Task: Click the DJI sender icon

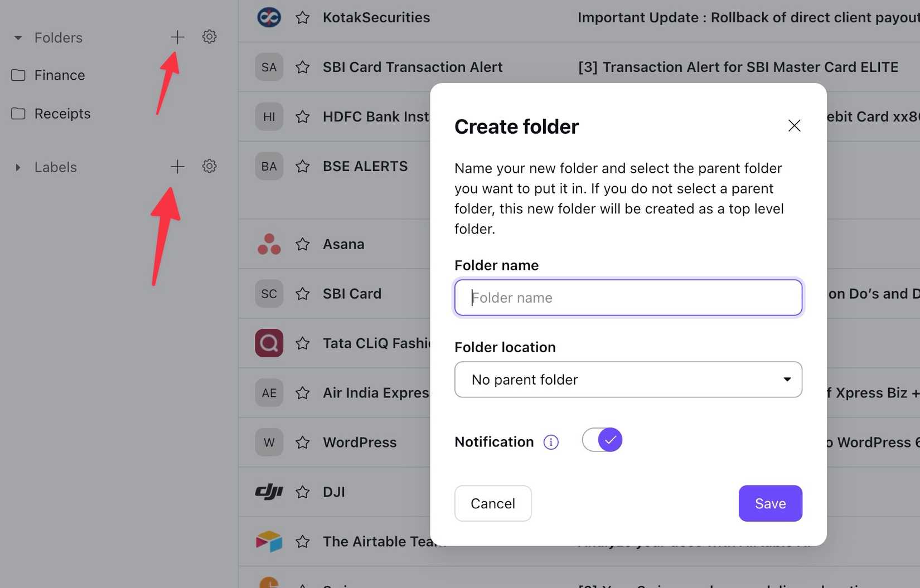Action: tap(269, 492)
